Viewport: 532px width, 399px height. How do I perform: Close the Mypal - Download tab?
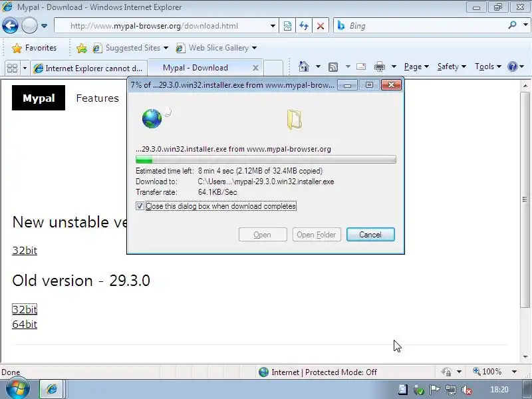point(256,68)
